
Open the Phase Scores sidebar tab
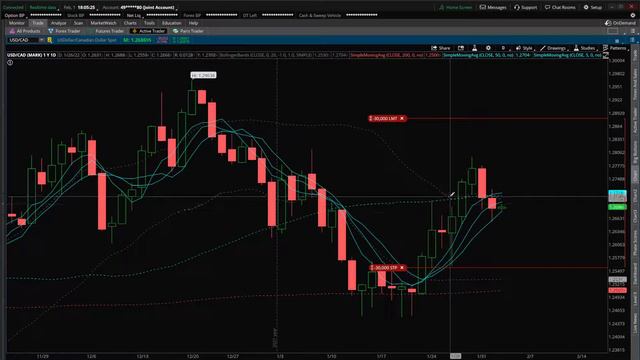click(x=635, y=244)
